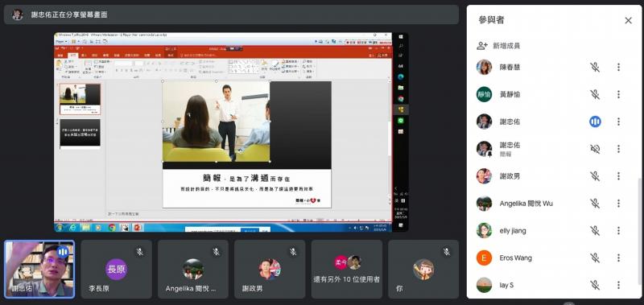Mute elly jiang's microphone icon

pyautogui.click(x=595, y=231)
